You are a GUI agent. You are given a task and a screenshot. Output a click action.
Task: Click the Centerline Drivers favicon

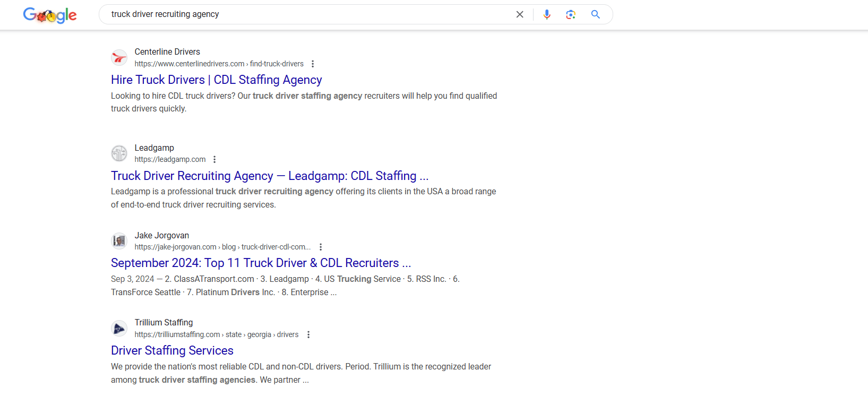point(119,57)
